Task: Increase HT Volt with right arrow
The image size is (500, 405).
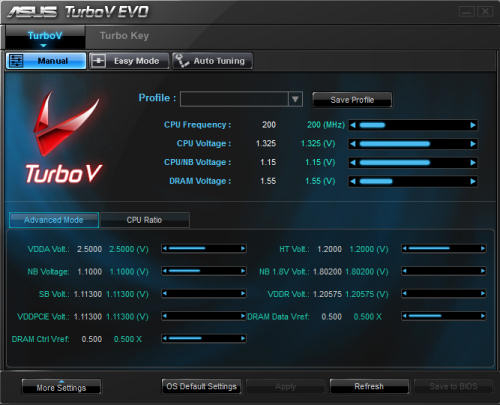Action: coord(483,248)
